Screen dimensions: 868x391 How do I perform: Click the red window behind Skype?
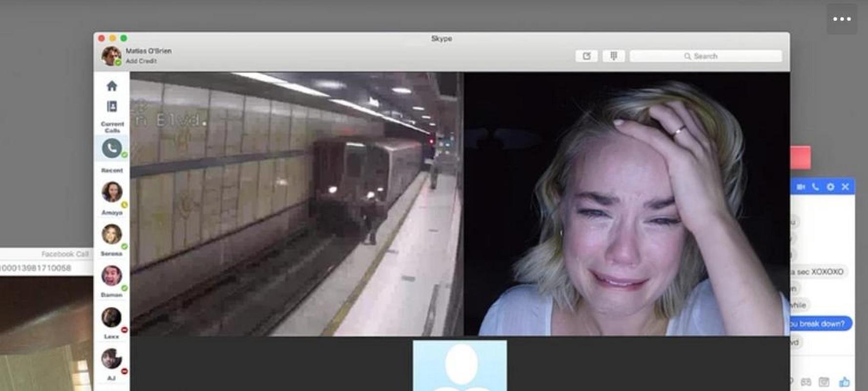click(x=801, y=158)
